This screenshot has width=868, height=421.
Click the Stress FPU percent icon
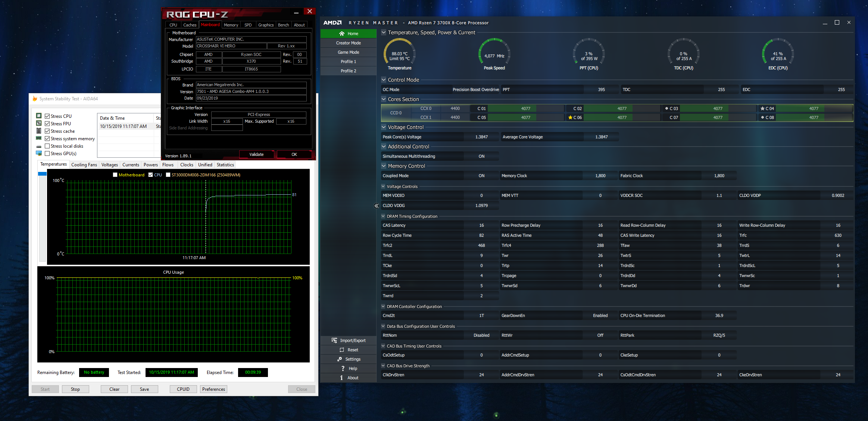pos(39,123)
